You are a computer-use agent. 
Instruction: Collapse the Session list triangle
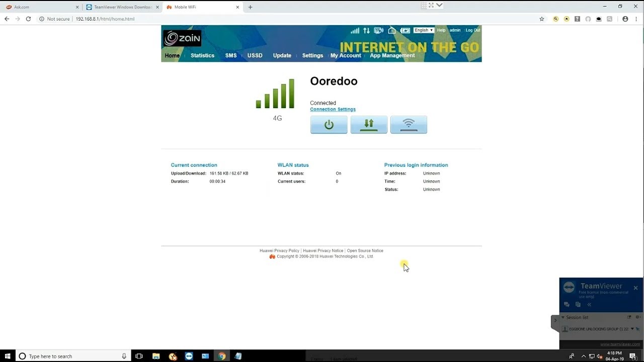(563, 317)
